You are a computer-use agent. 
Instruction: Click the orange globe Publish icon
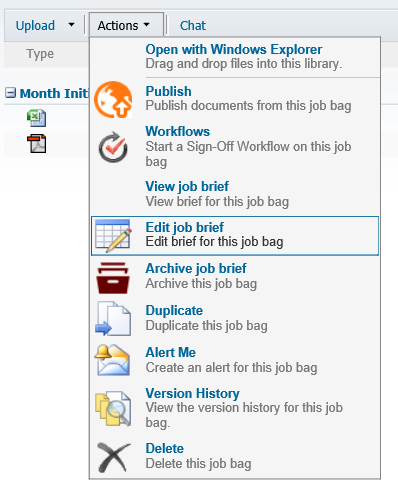[x=113, y=99]
